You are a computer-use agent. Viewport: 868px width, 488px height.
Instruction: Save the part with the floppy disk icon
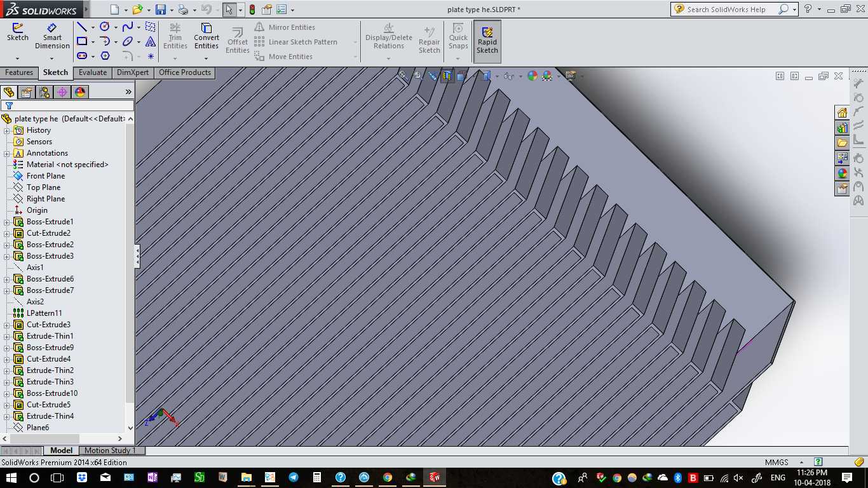point(160,10)
